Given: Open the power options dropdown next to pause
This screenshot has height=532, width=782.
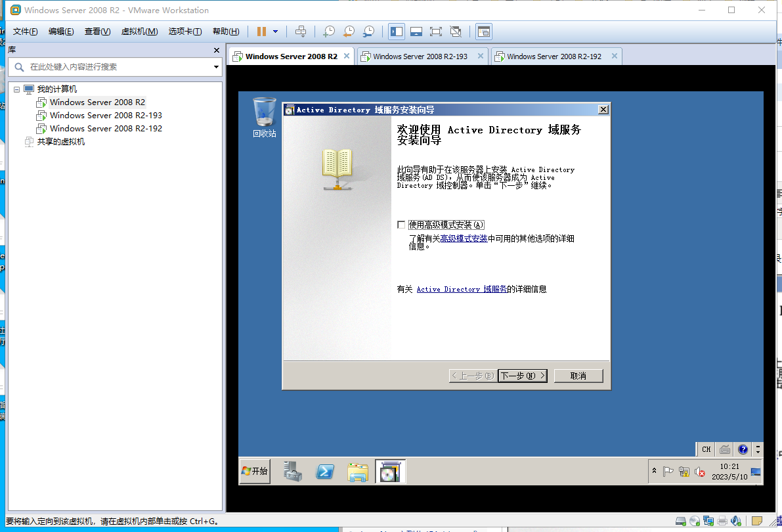Looking at the screenshot, I should point(275,32).
